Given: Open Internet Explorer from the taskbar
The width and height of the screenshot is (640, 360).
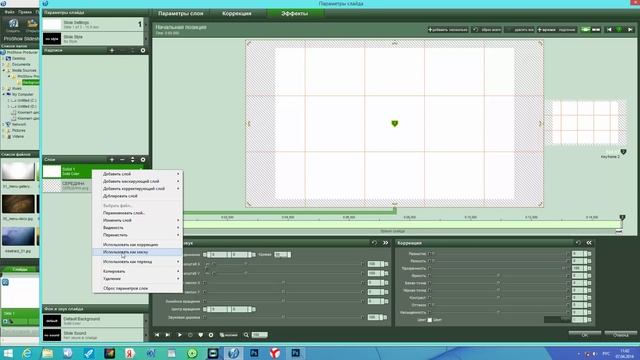Looking at the screenshot, I should [27, 353].
